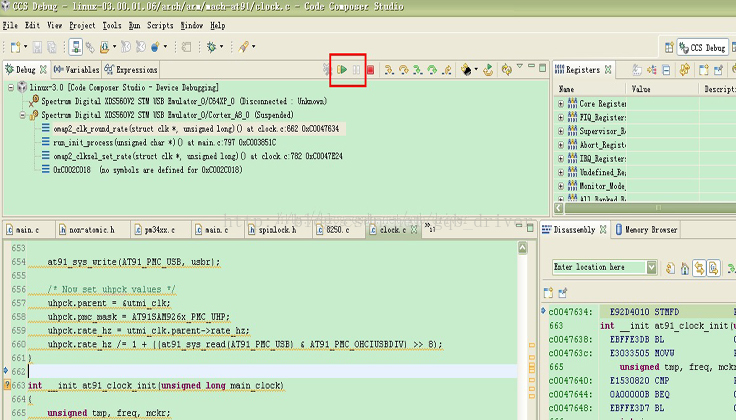Viewport: 736px width, 420px height.
Task: Click editor scrollbar up arrow
Action: [x=522, y=247]
